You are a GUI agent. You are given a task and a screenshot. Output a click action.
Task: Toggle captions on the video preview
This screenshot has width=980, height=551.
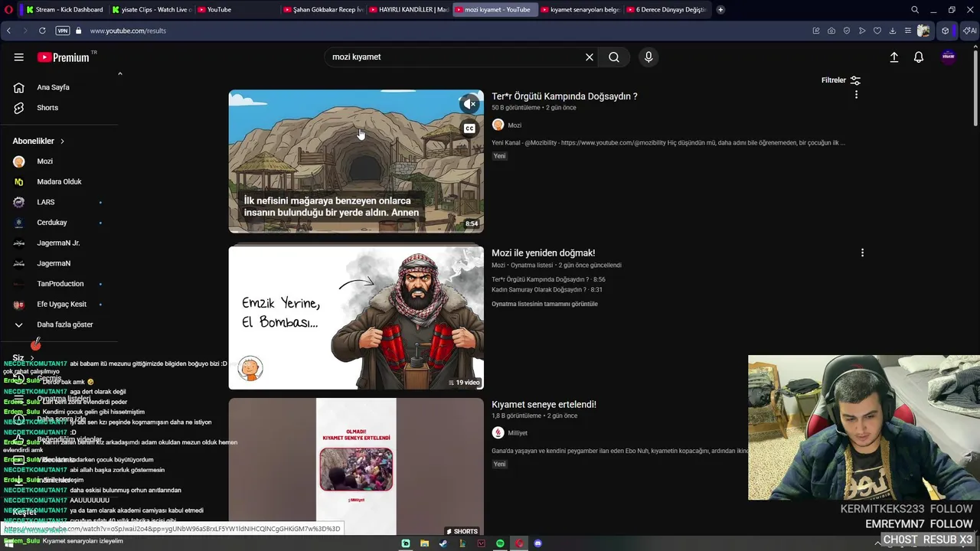tap(469, 129)
